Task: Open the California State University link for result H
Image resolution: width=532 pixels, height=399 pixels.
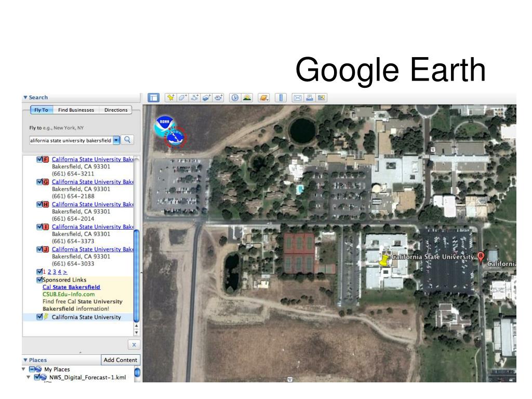Action: pos(92,204)
